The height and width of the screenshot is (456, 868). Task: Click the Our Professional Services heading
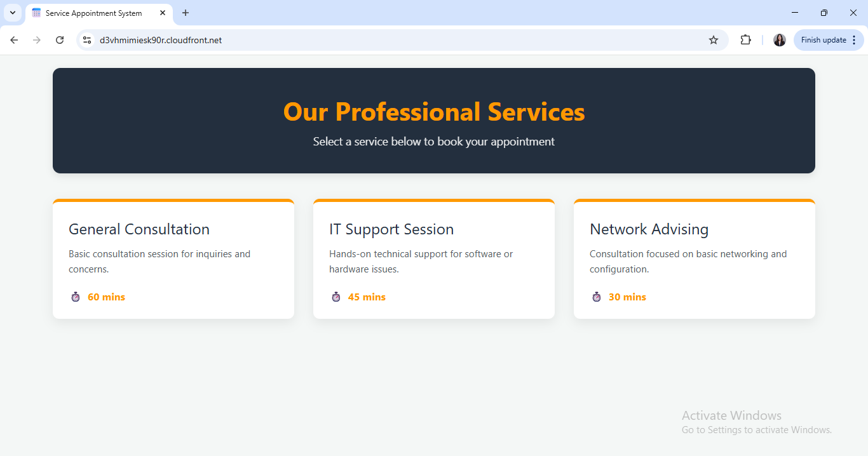click(434, 112)
